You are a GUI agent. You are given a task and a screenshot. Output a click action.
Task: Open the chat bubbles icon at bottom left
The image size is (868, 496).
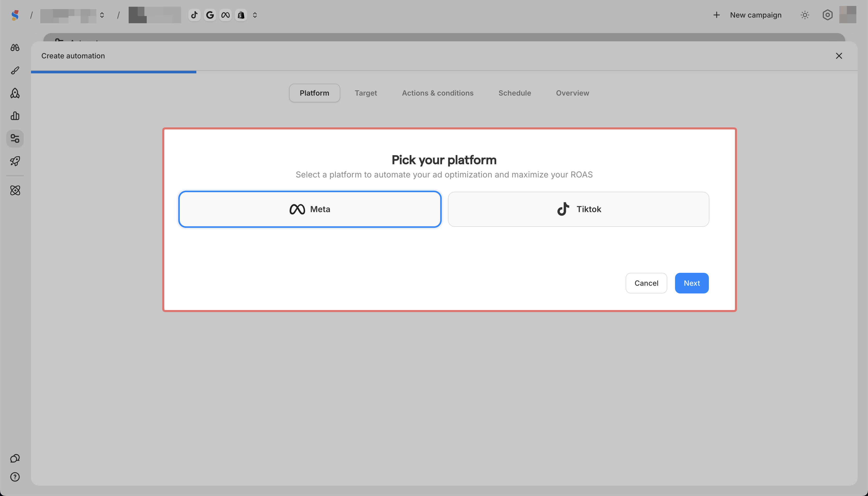coord(15,459)
